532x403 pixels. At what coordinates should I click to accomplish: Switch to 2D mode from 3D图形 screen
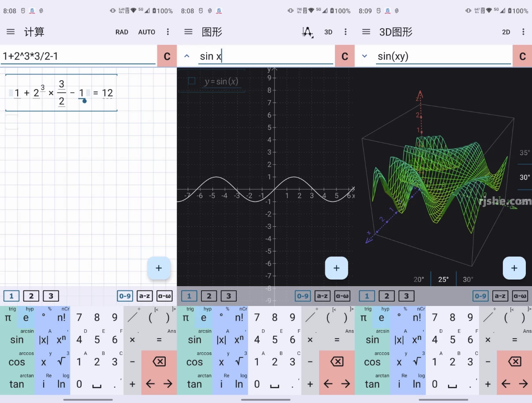(506, 32)
